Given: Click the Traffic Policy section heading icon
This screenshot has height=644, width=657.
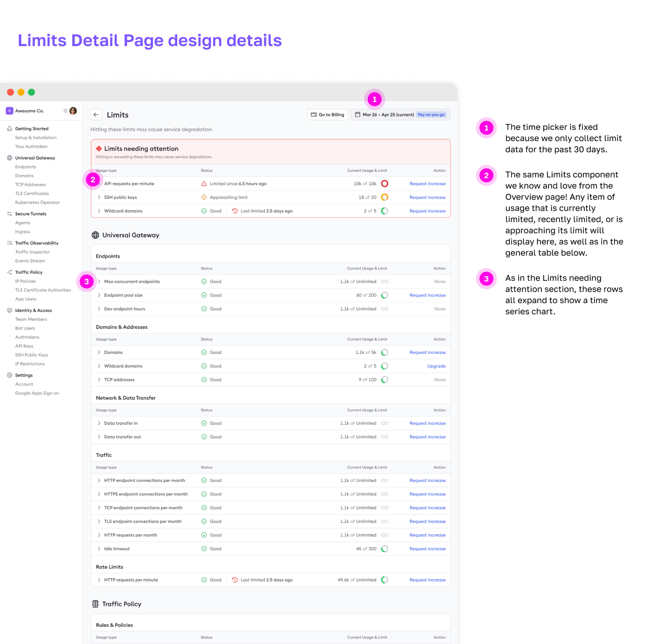Looking at the screenshot, I should [x=95, y=604].
